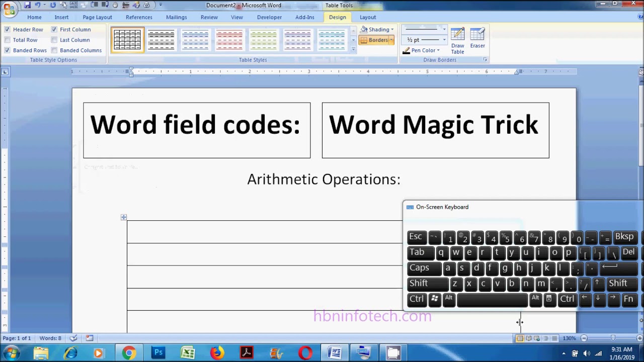Open Media Player from the taskbar
Viewport: 644px width, 362px height.
coord(98,353)
